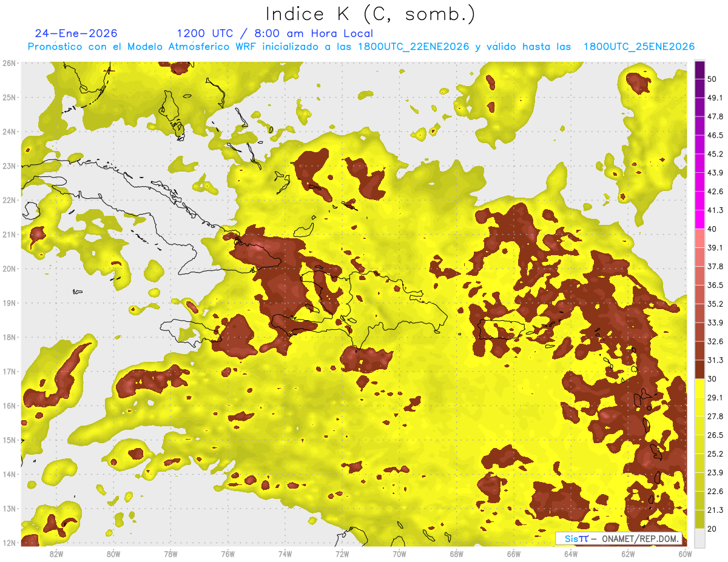Click the darkest purple segment at colorbar top
This screenshot has height=562, width=728.
click(x=699, y=69)
